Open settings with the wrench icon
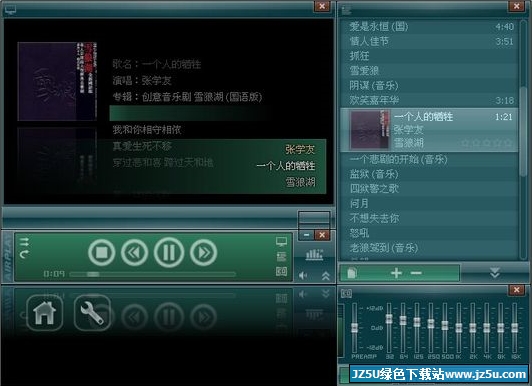This screenshot has height=386, width=532. [92, 312]
